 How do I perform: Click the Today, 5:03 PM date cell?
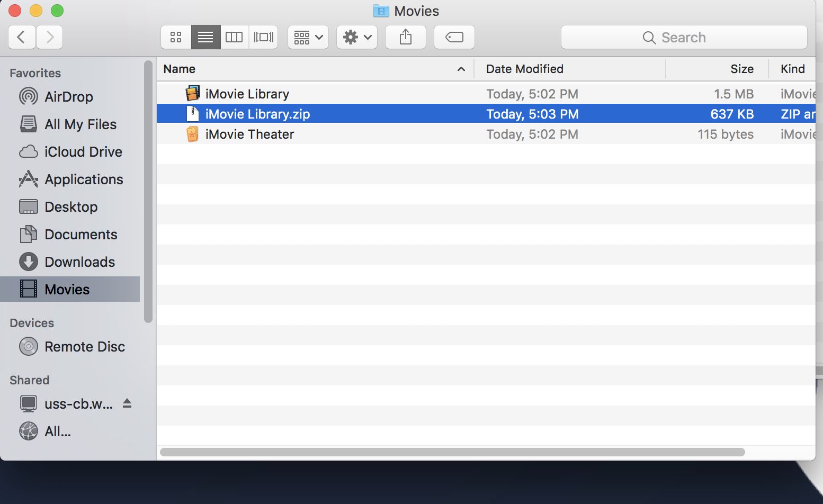tap(532, 114)
